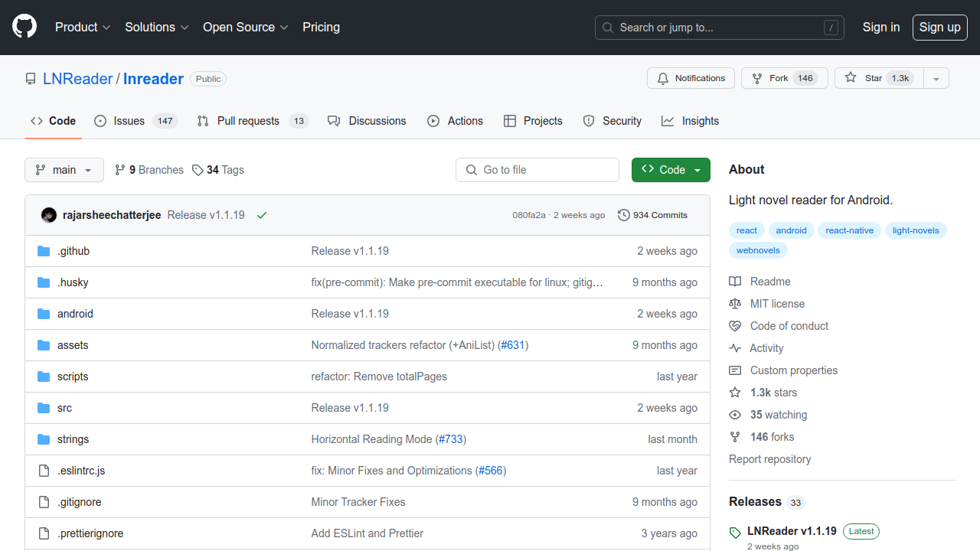Open the scripts folder
Image resolution: width=980 pixels, height=551 pixels.
click(x=73, y=377)
